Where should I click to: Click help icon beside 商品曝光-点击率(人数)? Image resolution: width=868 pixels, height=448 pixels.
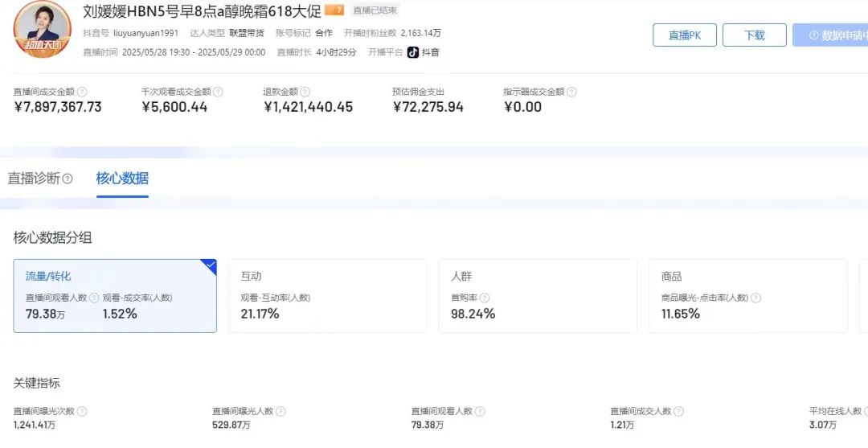tap(755, 298)
